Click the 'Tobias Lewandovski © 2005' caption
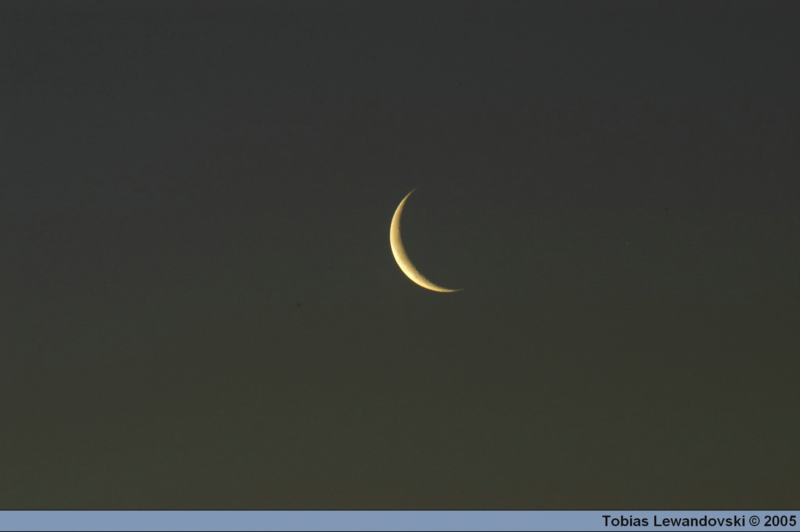This screenshot has width=800, height=532. (699, 521)
